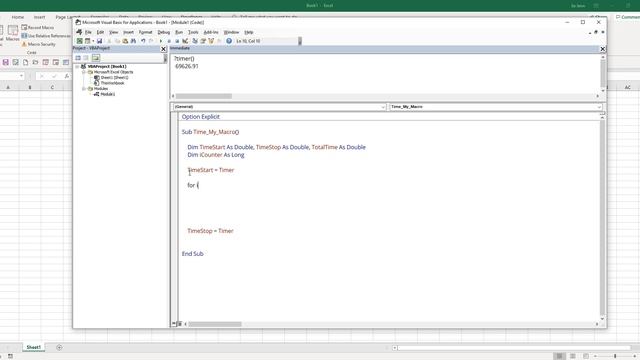Image resolution: width=640 pixels, height=360 pixels.
Task: Close the Project - VBAProject panel
Action: [x=163, y=49]
